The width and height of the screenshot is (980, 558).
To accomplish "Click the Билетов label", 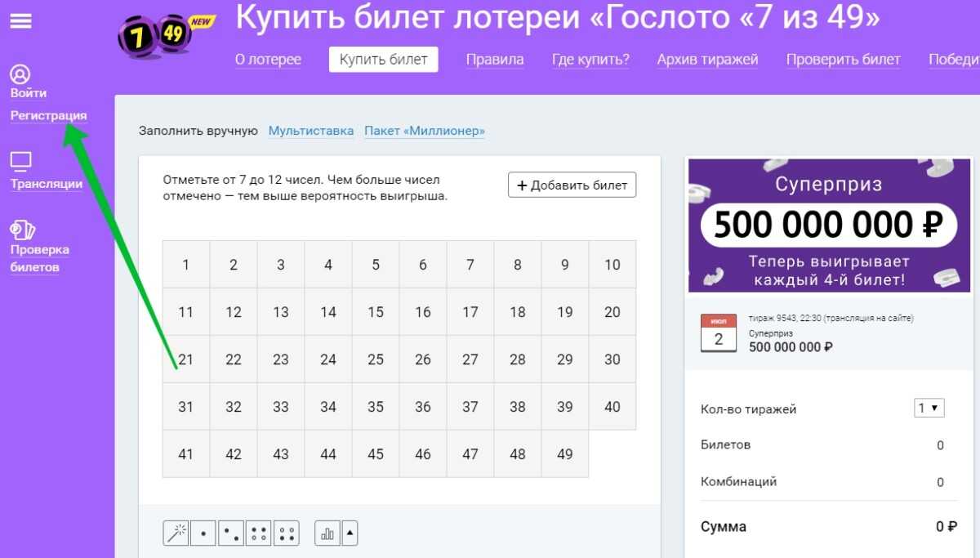I will click(726, 445).
